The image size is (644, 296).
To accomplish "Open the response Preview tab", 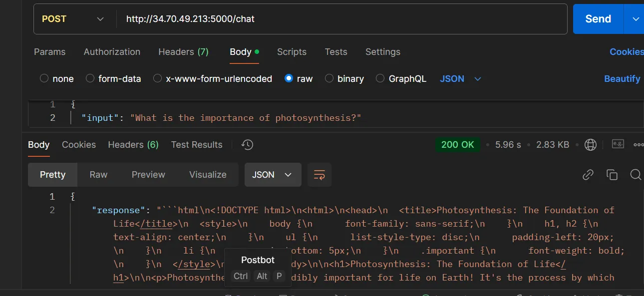I will pos(148,175).
